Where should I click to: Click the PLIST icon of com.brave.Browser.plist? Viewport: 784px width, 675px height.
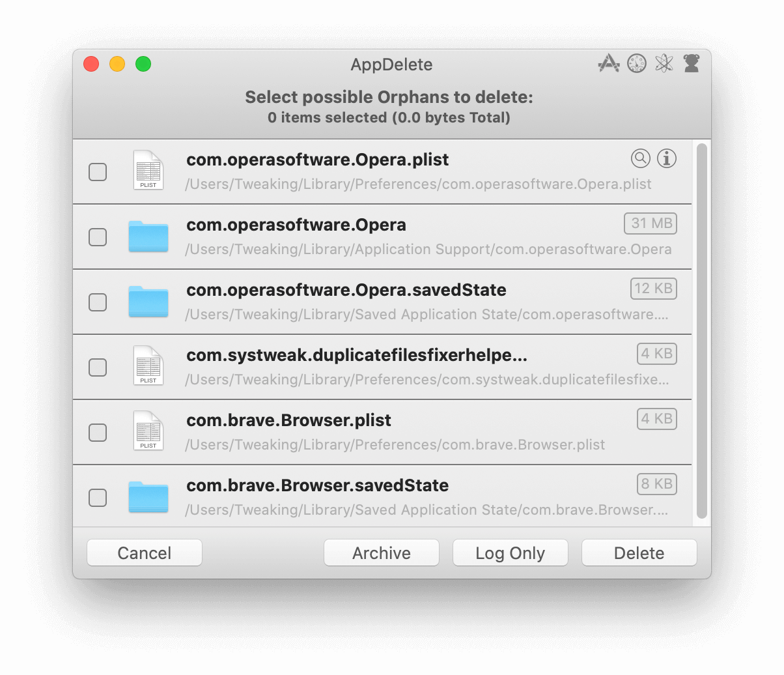(148, 431)
